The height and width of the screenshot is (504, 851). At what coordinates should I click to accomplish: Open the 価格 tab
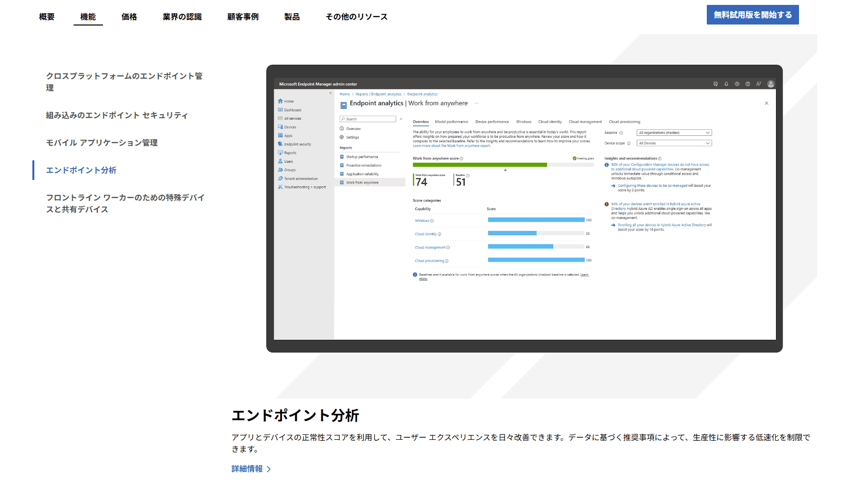click(x=129, y=17)
